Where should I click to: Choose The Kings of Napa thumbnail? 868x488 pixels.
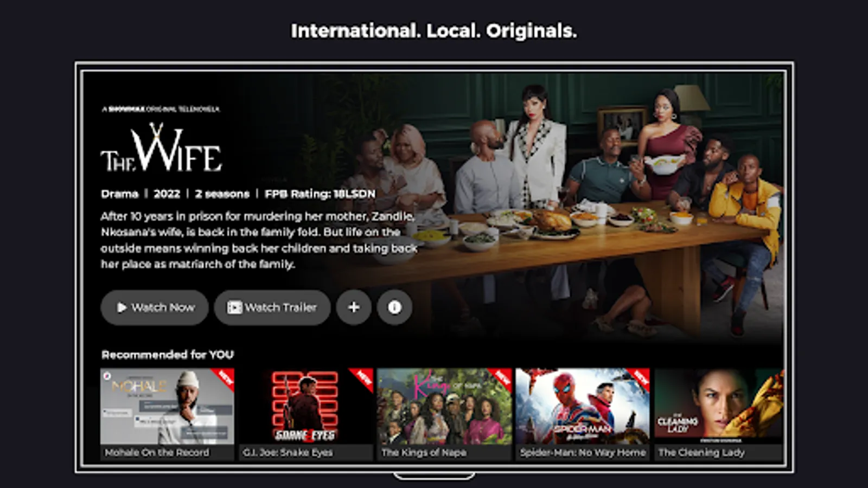coord(444,407)
